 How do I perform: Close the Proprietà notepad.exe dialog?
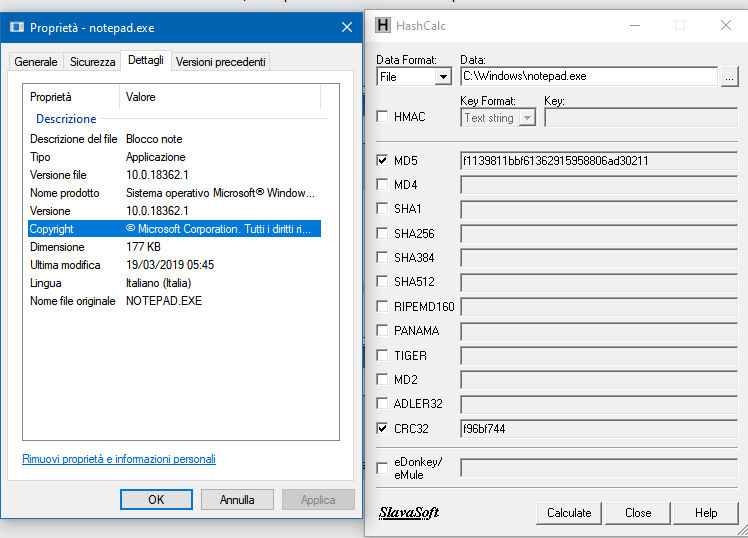pyautogui.click(x=347, y=27)
